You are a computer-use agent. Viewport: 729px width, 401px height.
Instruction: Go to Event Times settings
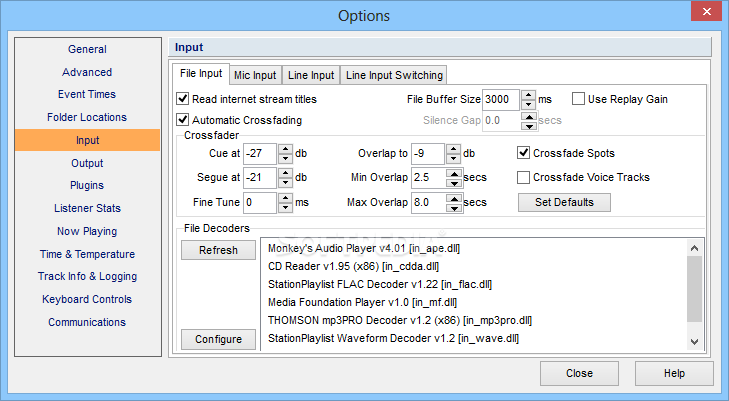(x=87, y=94)
